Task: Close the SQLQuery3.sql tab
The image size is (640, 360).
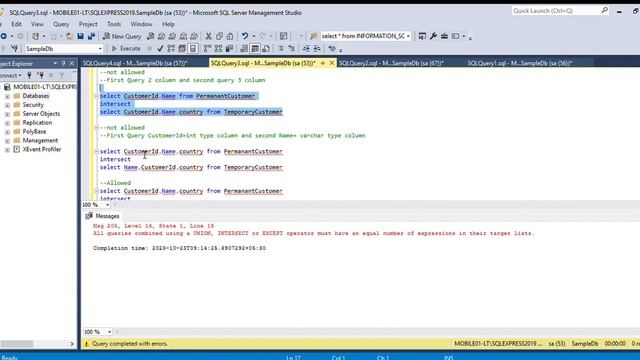Action: (332, 63)
